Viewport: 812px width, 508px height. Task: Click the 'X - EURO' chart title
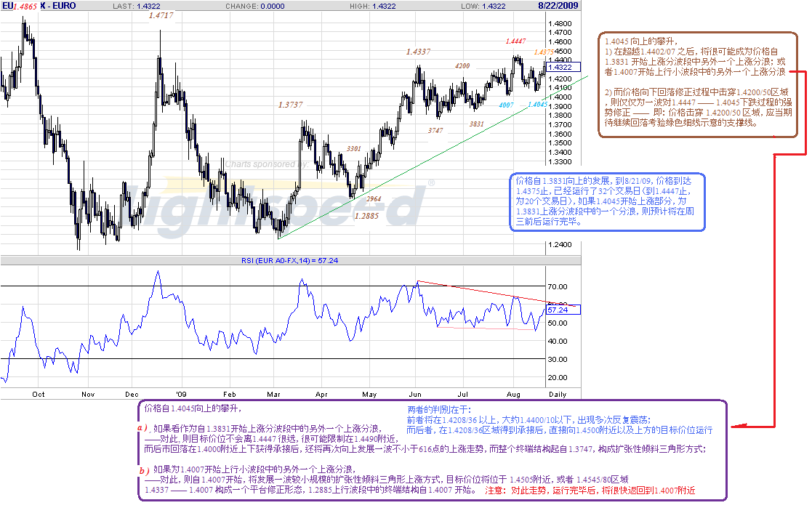tap(58, 6)
